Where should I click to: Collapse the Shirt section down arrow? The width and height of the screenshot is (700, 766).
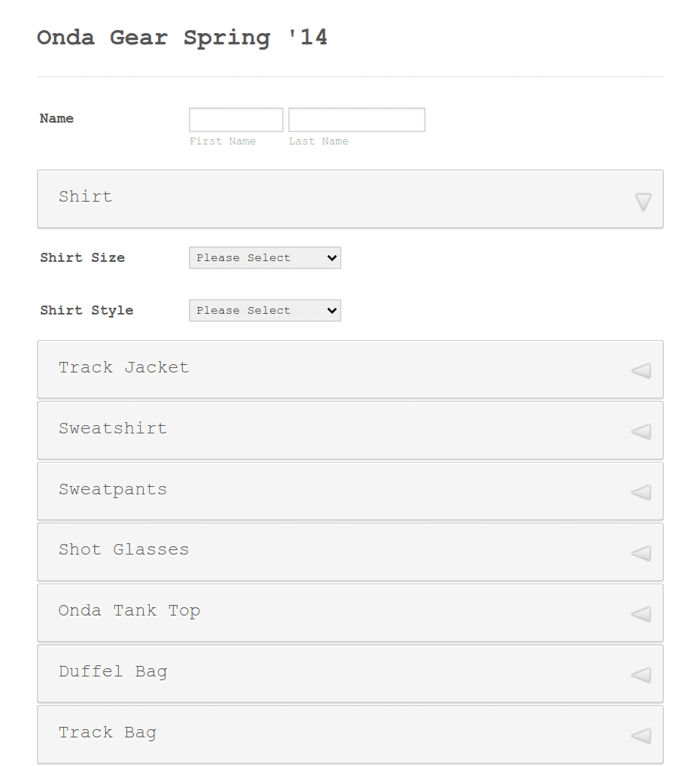[644, 202]
